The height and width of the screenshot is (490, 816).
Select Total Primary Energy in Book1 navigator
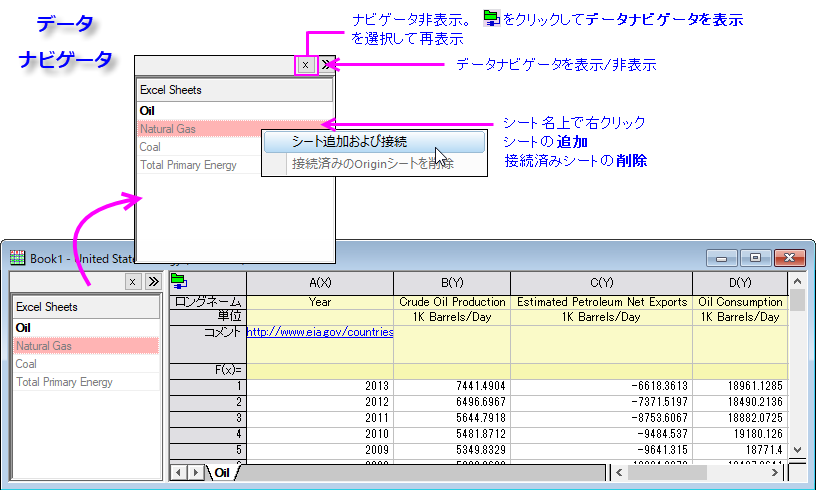pyautogui.click(x=86, y=382)
